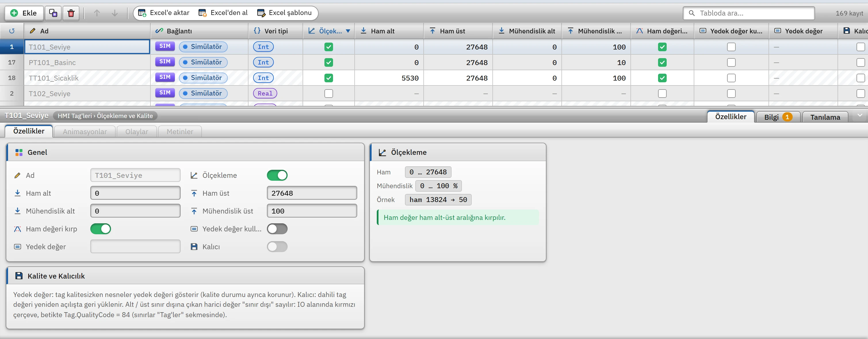Click the refresh icon in the table corner

pyautogui.click(x=12, y=31)
